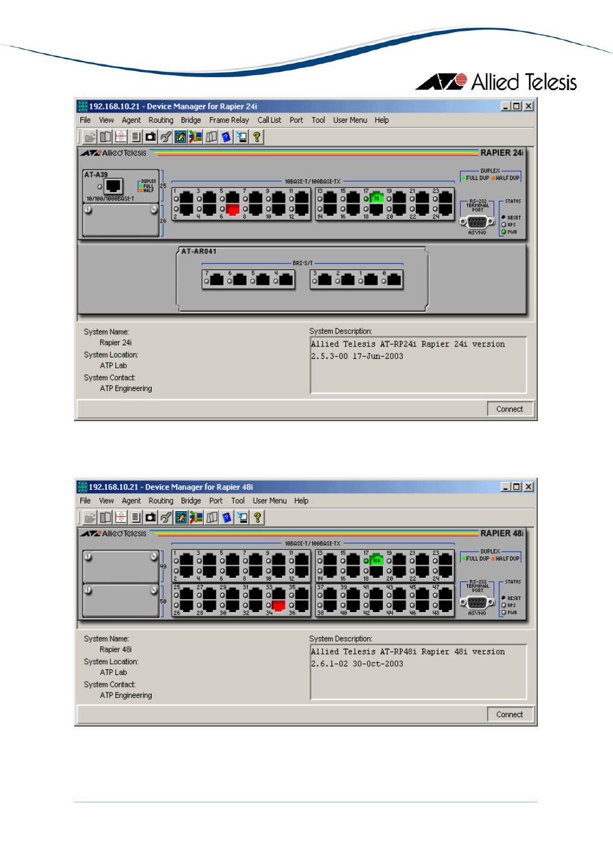Click 'ATP Lab' location in Rapier 48i window
613x868 pixels.
pos(114,673)
